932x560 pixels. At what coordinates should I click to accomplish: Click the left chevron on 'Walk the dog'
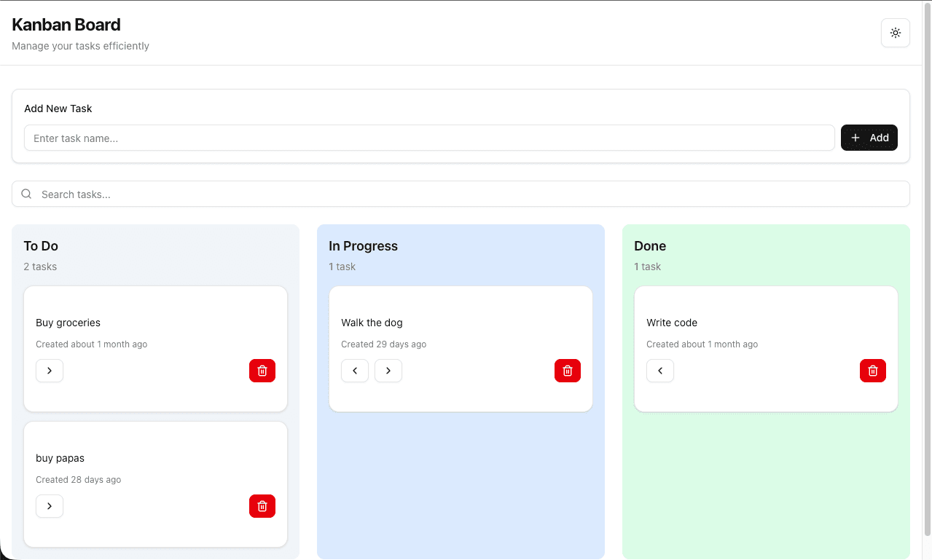tap(355, 371)
